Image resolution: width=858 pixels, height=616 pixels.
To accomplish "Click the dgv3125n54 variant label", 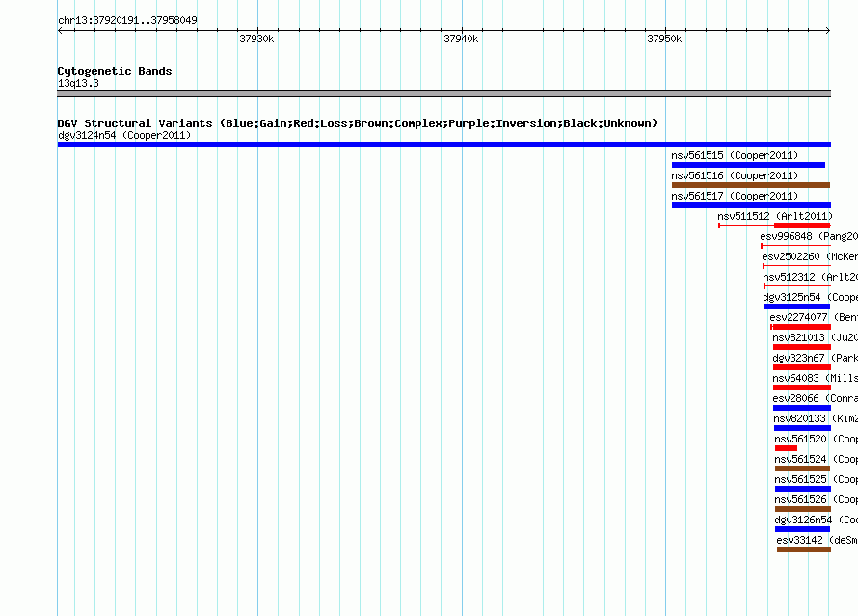I will click(811, 297).
